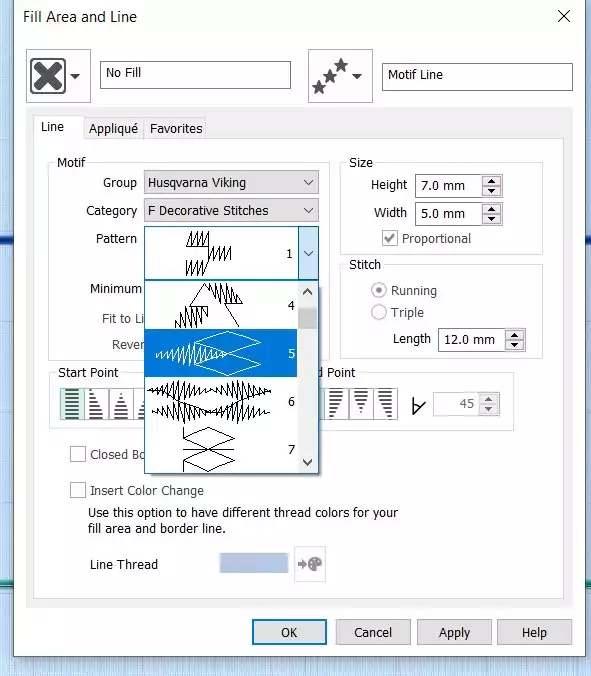Screen dimensions: 591x676
Task: Open the Favorites tab
Action: pyautogui.click(x=176, y=128)
